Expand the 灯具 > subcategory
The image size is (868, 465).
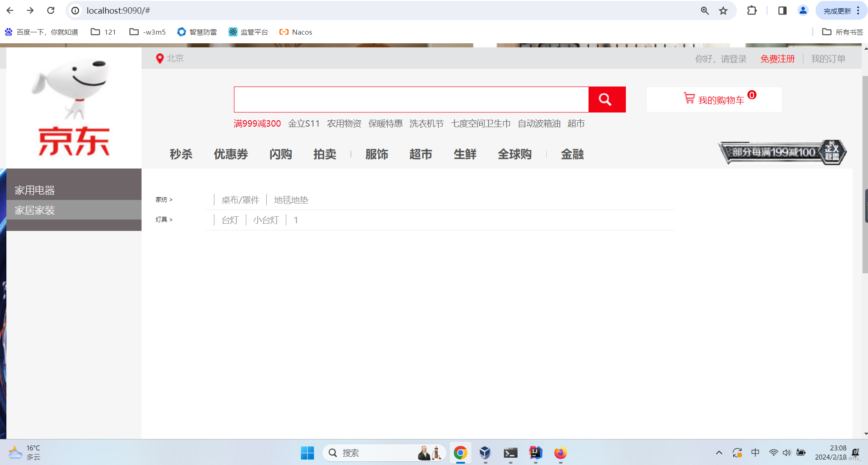pyautogui.click(x=164, y=220)
